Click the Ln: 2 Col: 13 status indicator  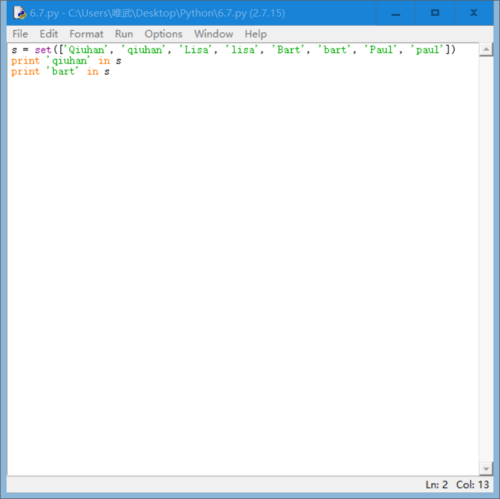pyautogui.click(x=457, y=485)
